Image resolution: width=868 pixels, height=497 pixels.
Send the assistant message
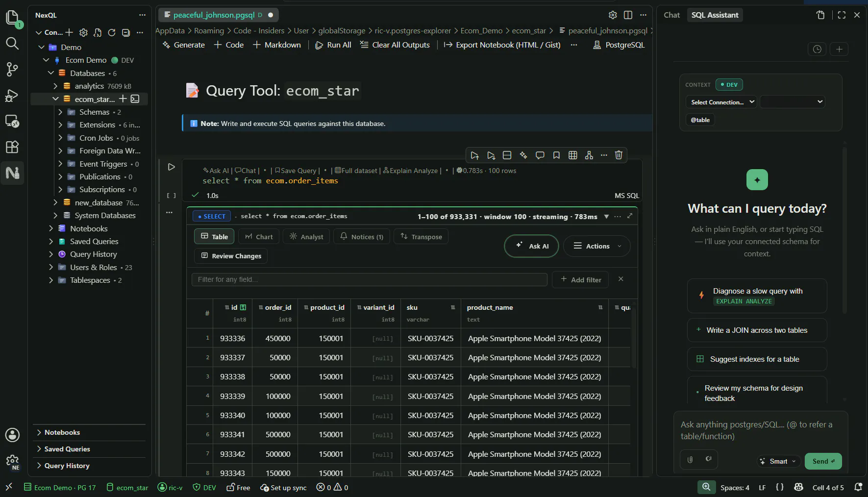[x=823, y=461]
